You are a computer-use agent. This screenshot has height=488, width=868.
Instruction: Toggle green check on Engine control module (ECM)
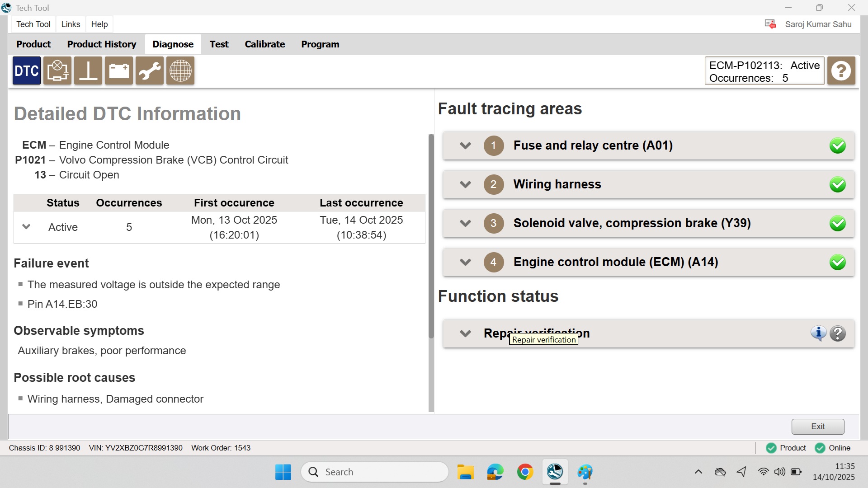pos(837,263)
